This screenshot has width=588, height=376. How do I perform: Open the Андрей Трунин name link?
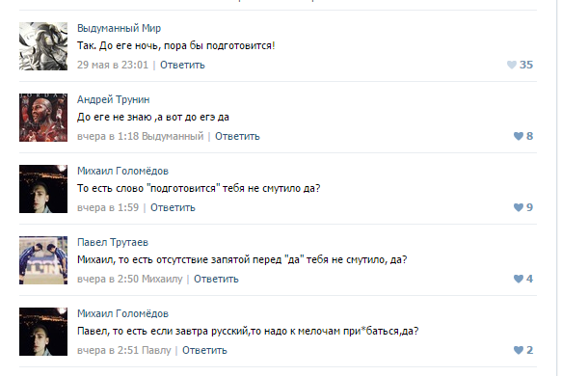pos(113,100)
